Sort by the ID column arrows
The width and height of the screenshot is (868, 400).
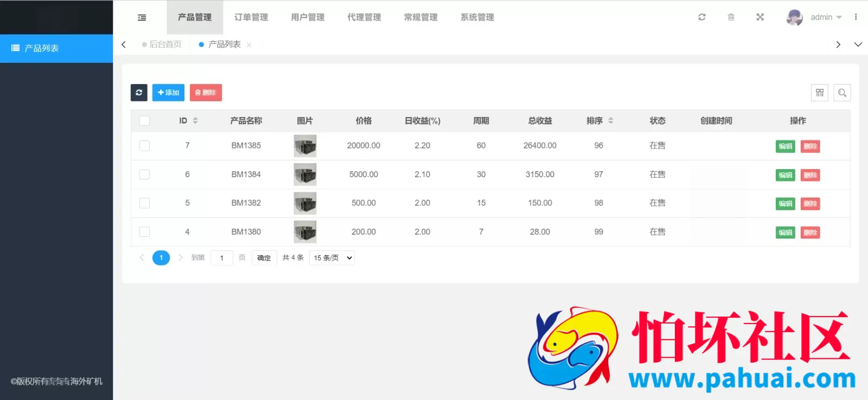(x=195, y=121)
